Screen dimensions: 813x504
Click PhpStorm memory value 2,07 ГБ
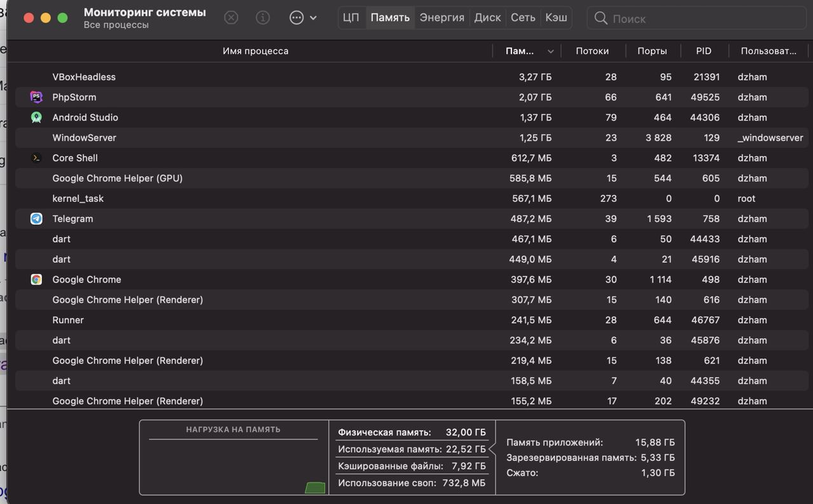535,97
